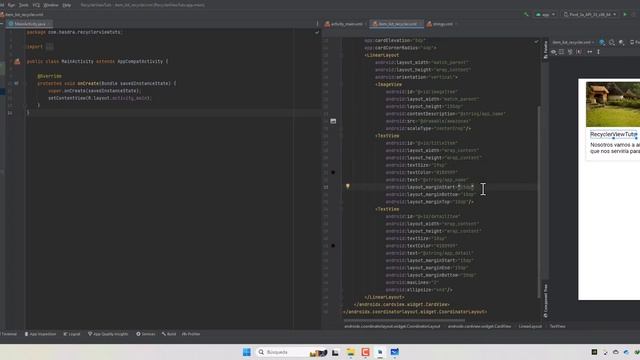Click the horizontal guidelines icon in preview toolbar
640x360 pixels.
(589, 52)
